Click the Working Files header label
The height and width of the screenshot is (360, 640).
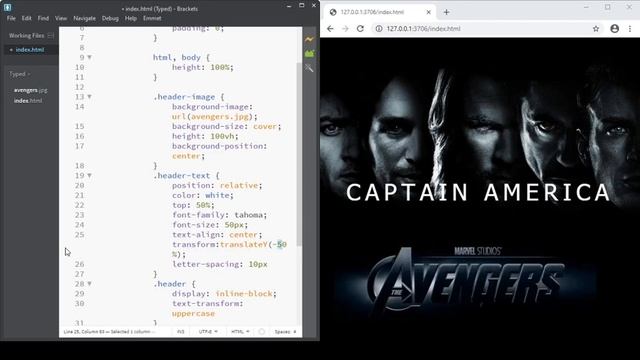coord(27,36)
